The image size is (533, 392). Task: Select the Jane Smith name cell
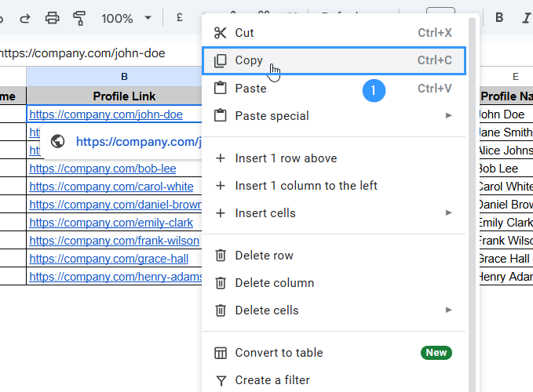coord(506,132)
